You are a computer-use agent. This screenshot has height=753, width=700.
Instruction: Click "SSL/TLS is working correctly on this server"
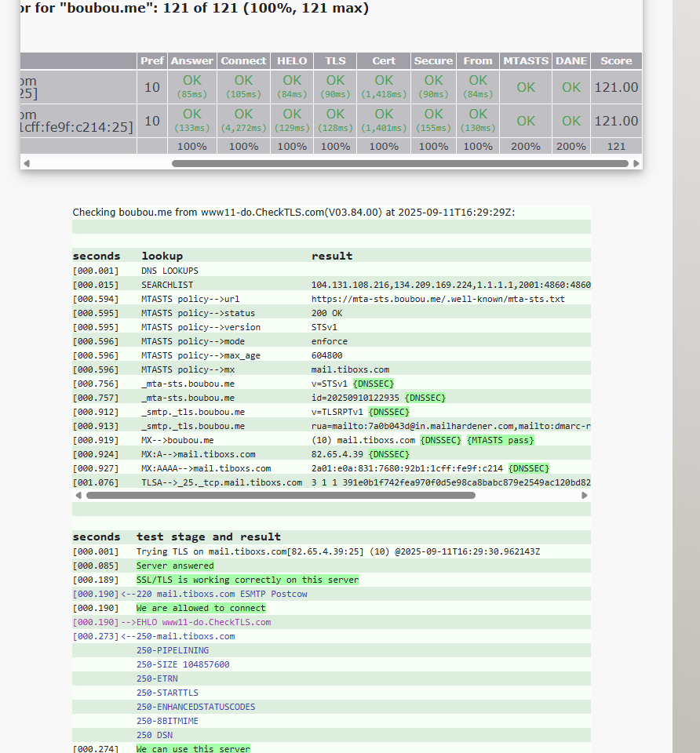(247, 580)
